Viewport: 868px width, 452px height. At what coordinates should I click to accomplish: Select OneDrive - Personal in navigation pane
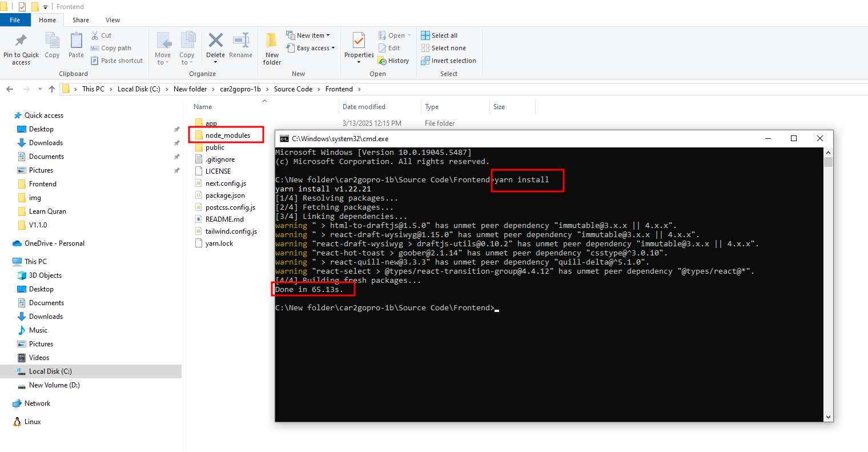(54, 243)
